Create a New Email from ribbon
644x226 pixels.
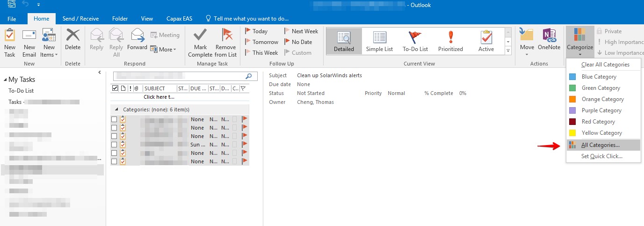[x=29, y=36]
